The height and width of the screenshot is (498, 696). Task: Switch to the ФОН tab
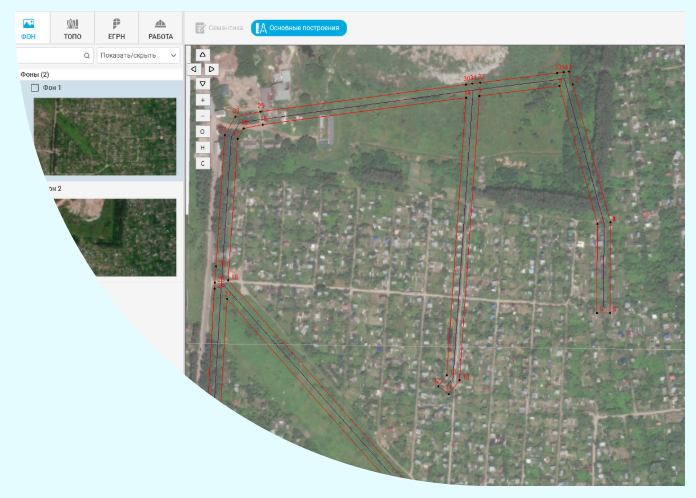pos(28,28)
